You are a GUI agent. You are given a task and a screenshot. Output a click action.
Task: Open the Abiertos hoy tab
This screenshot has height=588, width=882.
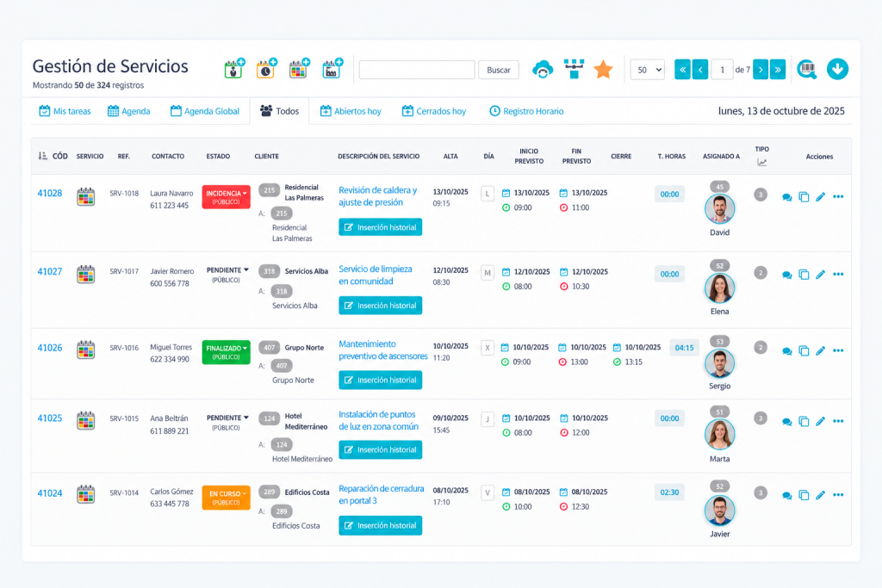pos(351,111)
